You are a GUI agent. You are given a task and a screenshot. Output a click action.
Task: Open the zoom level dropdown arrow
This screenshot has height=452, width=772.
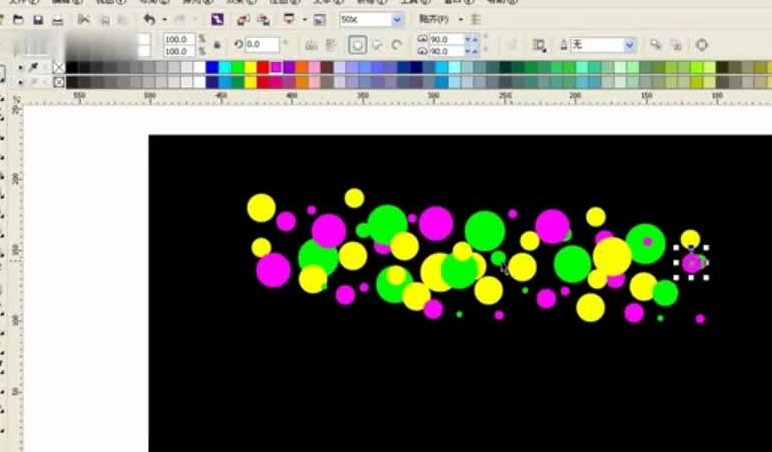tap(397, 20)
